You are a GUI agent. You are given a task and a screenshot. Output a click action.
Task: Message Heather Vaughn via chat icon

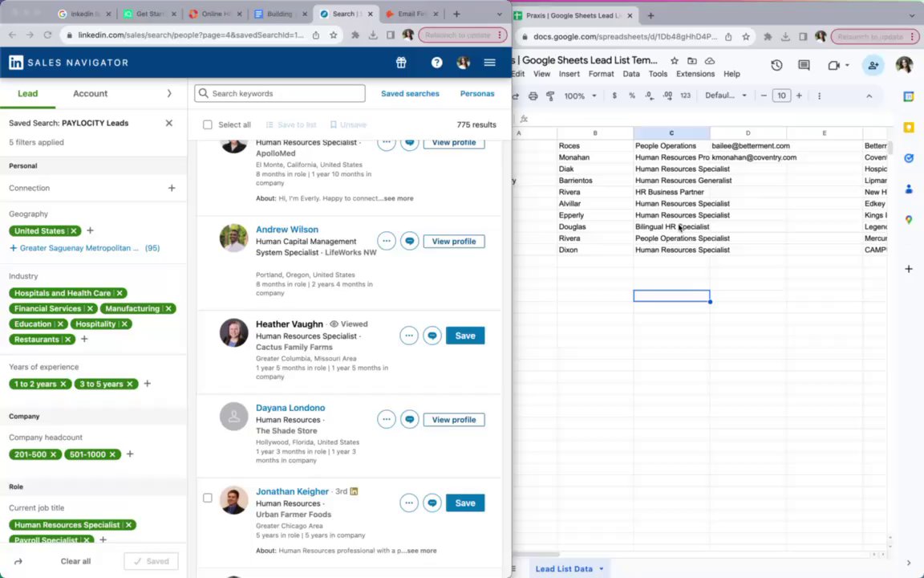click(x=432, y=336)
